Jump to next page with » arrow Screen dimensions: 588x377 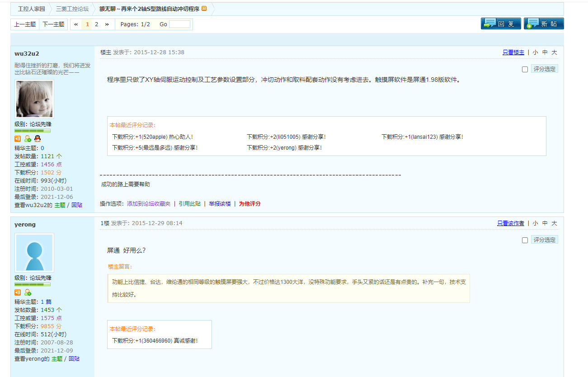(107, 24)
